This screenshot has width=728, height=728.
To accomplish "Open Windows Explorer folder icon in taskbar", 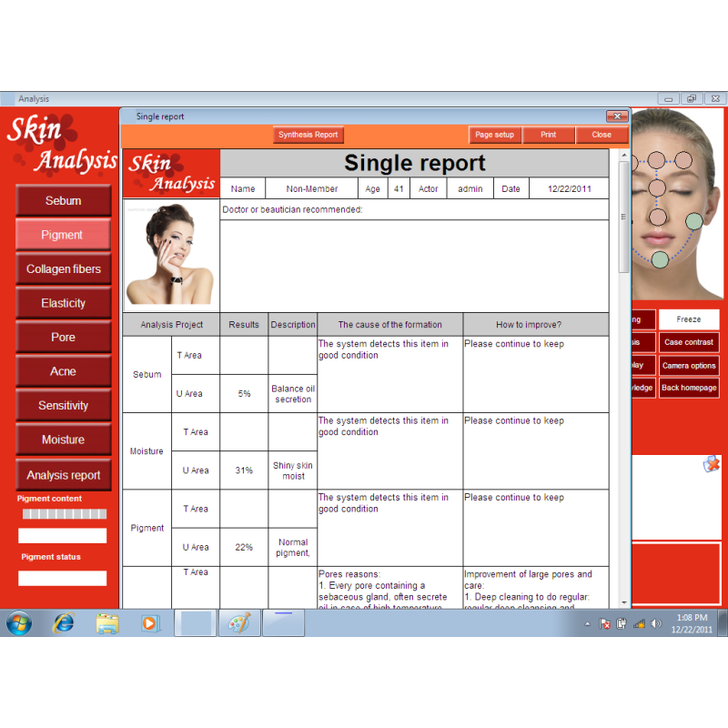I will (107, 623).
